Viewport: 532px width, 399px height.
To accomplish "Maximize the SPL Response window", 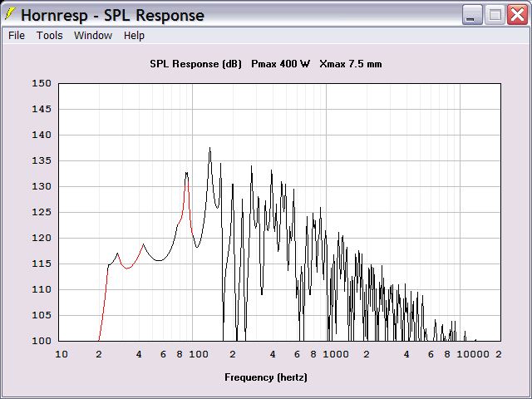I will pos(495,15).
